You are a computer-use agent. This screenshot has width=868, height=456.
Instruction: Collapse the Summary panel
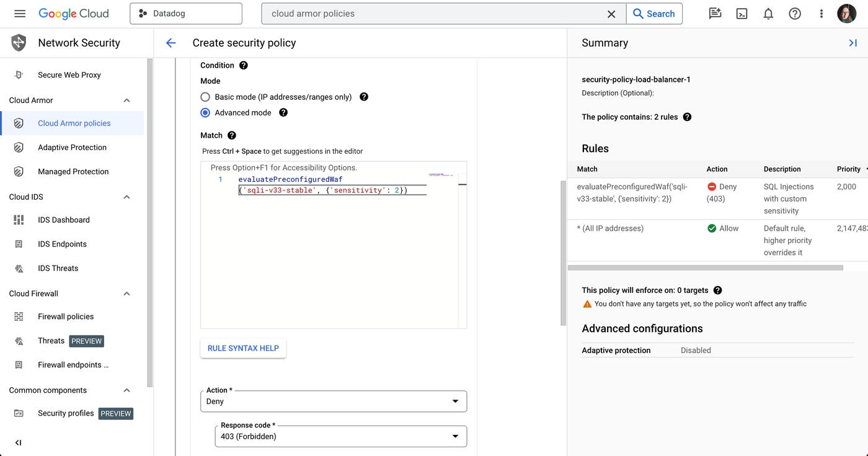point(853,43)
